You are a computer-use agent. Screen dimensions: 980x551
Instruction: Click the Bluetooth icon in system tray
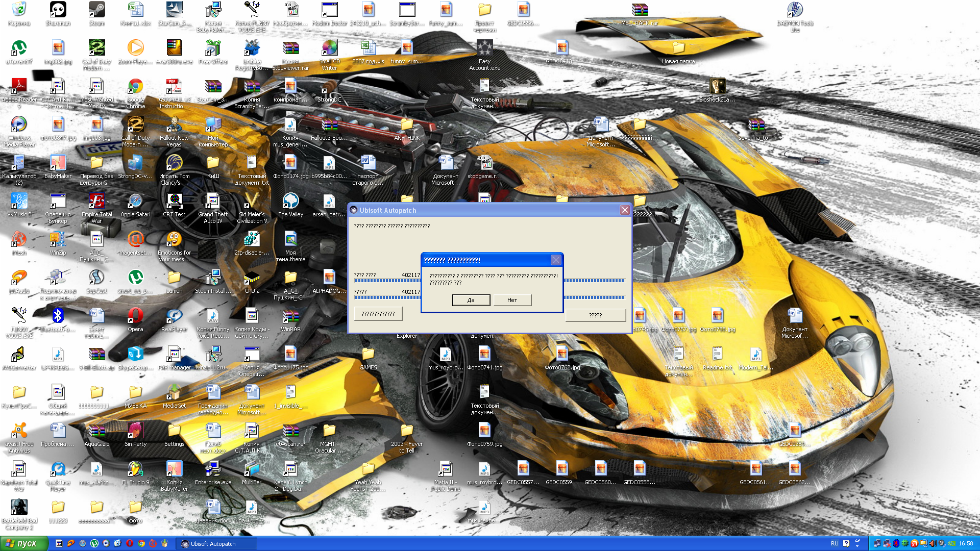coord(896,543)
